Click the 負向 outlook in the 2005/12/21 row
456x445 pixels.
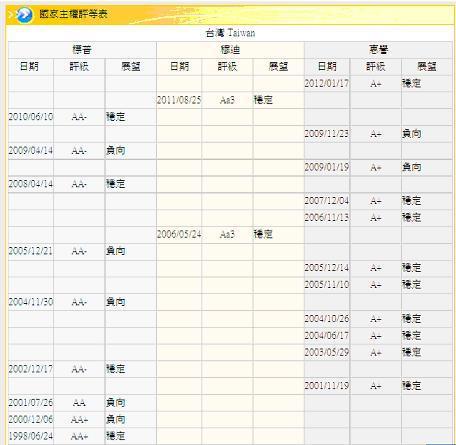click(116, 251)
